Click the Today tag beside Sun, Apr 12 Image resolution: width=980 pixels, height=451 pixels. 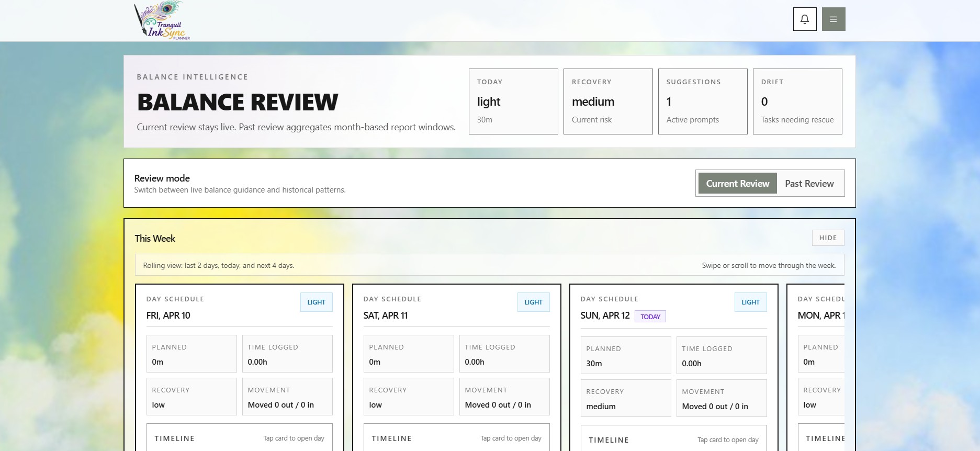(650, 317)
